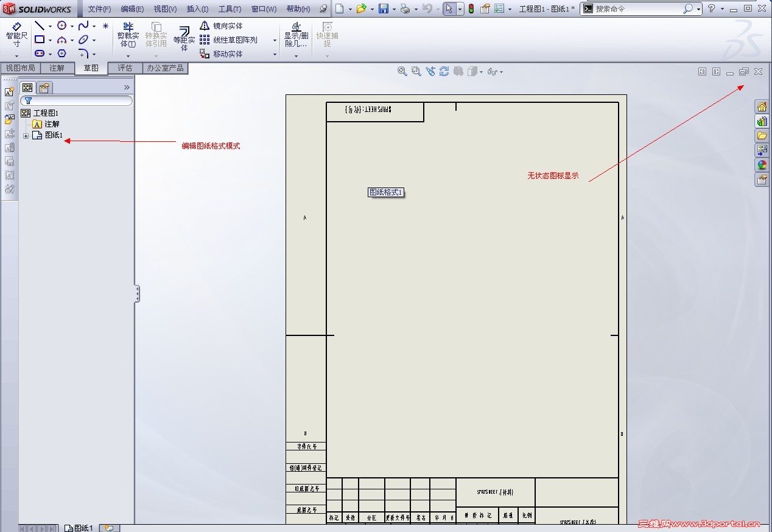Select the Smart Dimension (智能尺寸) tool
The width and height of the screenshot is (772, 532).
click(16, 35)
